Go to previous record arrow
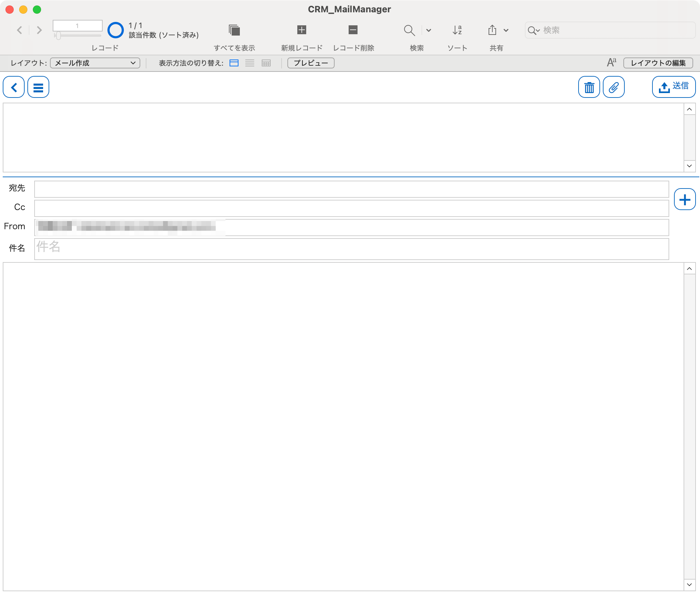 20,30
